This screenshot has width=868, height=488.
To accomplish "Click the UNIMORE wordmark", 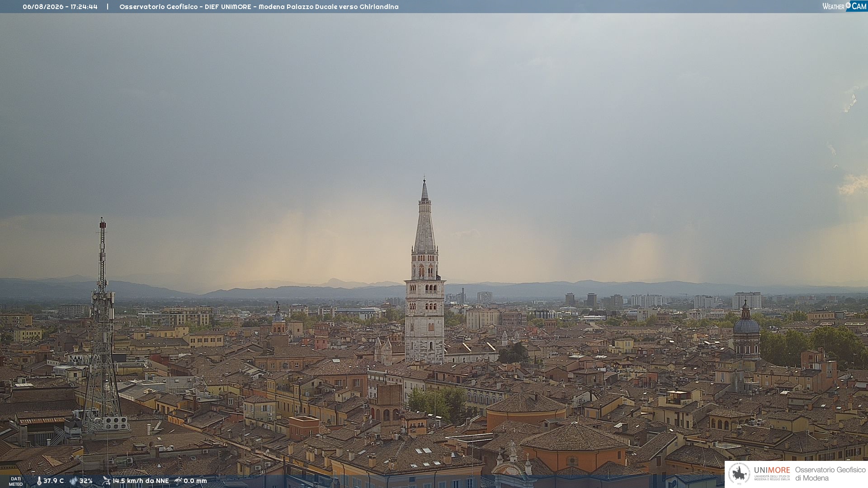I will click(x=772, y=470).
